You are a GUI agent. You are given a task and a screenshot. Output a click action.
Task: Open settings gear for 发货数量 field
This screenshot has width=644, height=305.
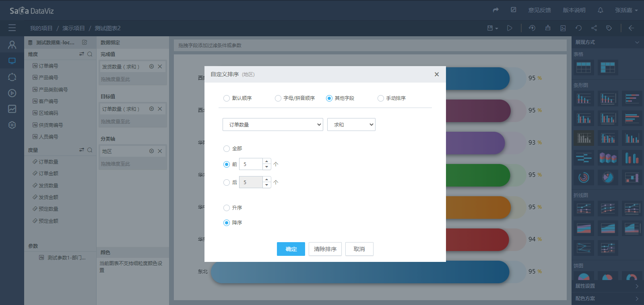point(152,66)
